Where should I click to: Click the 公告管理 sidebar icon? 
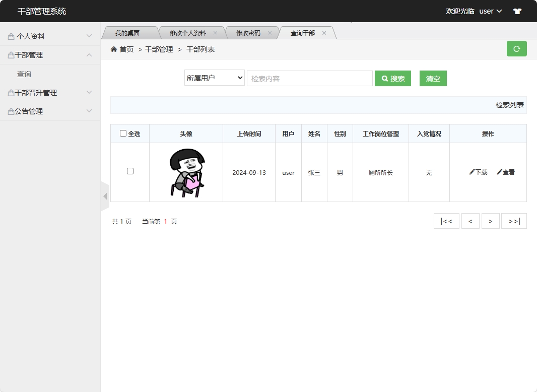tap(11, 111)
